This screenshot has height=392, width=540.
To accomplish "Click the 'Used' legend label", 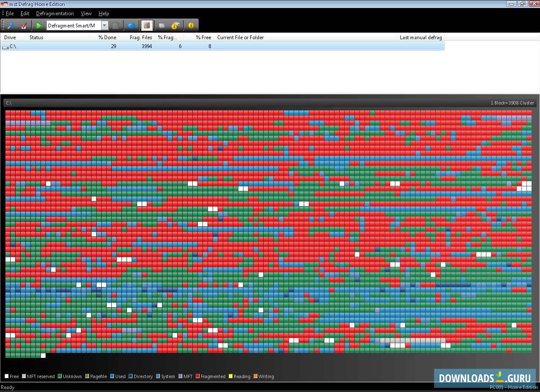I will click(x=120, y=376).
